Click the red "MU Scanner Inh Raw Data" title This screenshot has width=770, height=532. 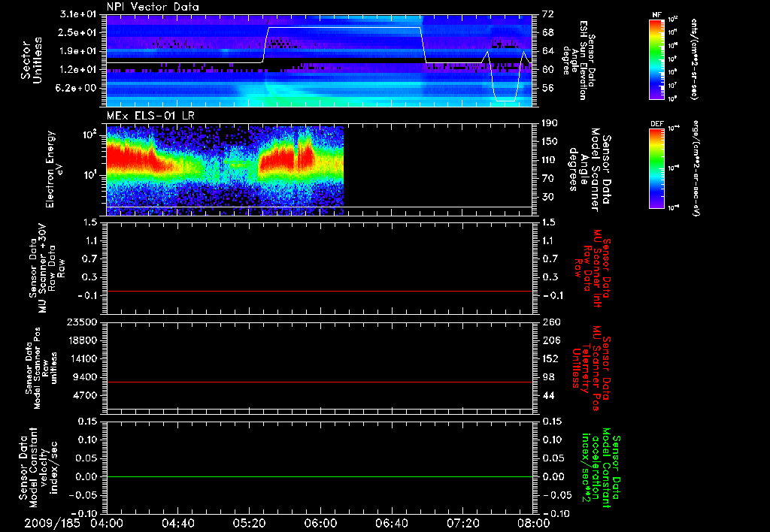tap(593, 268)
